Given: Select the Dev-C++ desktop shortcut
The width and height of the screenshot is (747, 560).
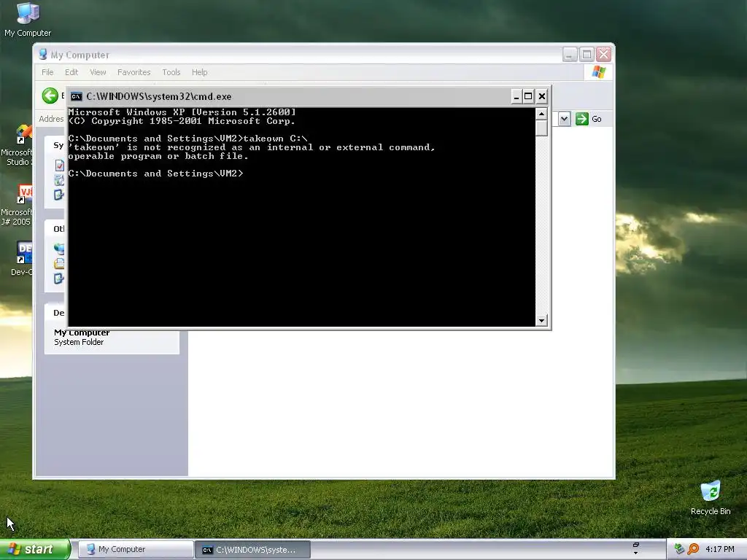Looking at the screenshot, I should pyautogui.click(x=22, y=258).
